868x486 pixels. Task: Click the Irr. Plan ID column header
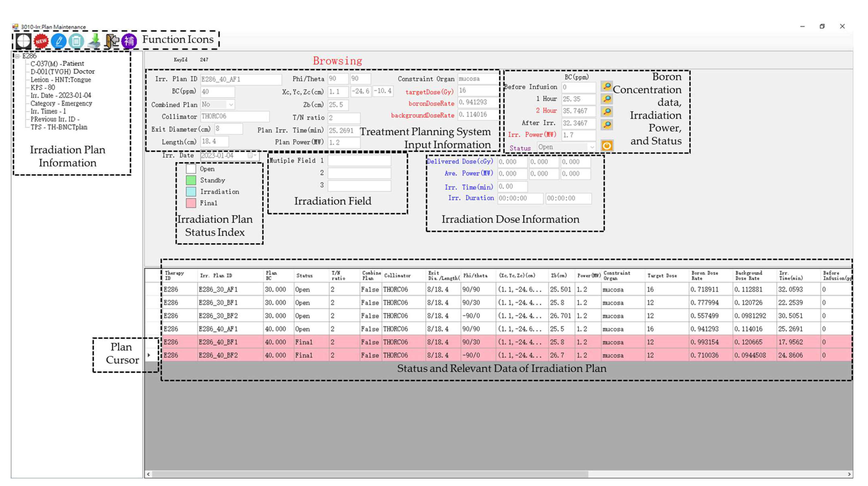(x=216, y=276)
